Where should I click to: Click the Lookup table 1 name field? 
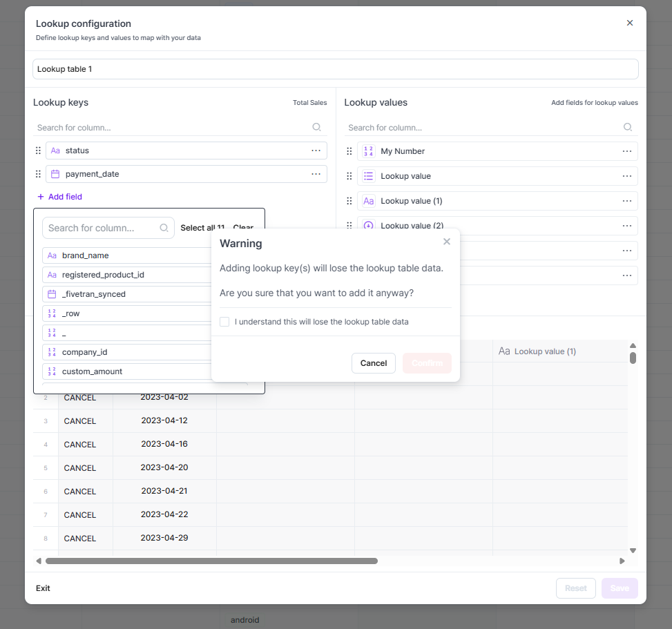click(x=335, y=69)
